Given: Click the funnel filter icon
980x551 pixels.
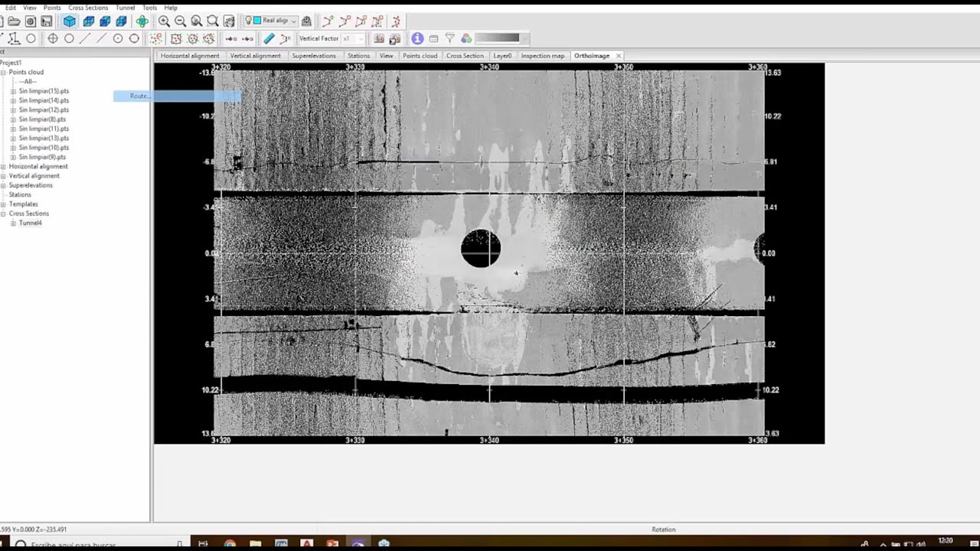Looking at the screenshot, I should pos(450,38).
